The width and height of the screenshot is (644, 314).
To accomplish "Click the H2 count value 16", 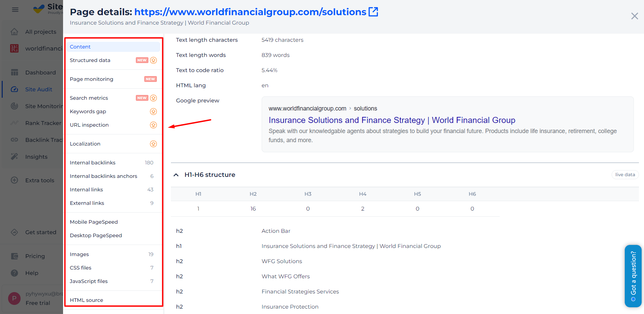I will (253, 209).
